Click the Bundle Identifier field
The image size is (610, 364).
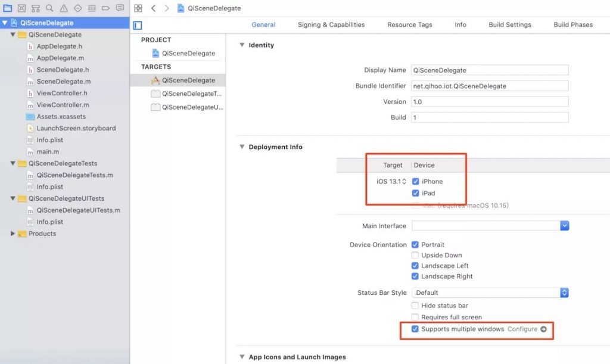(490, 86)
